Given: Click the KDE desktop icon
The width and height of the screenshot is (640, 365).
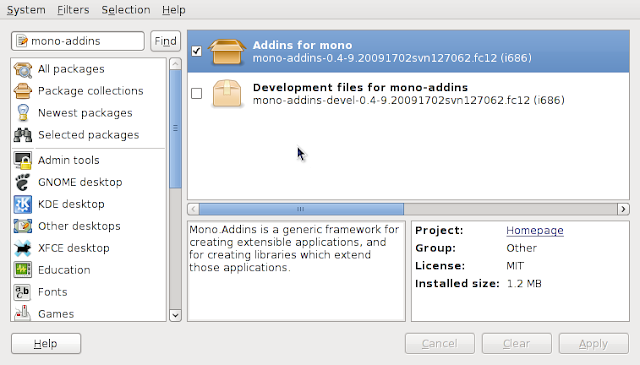Looking at the screenshot, I should point(23,204).
